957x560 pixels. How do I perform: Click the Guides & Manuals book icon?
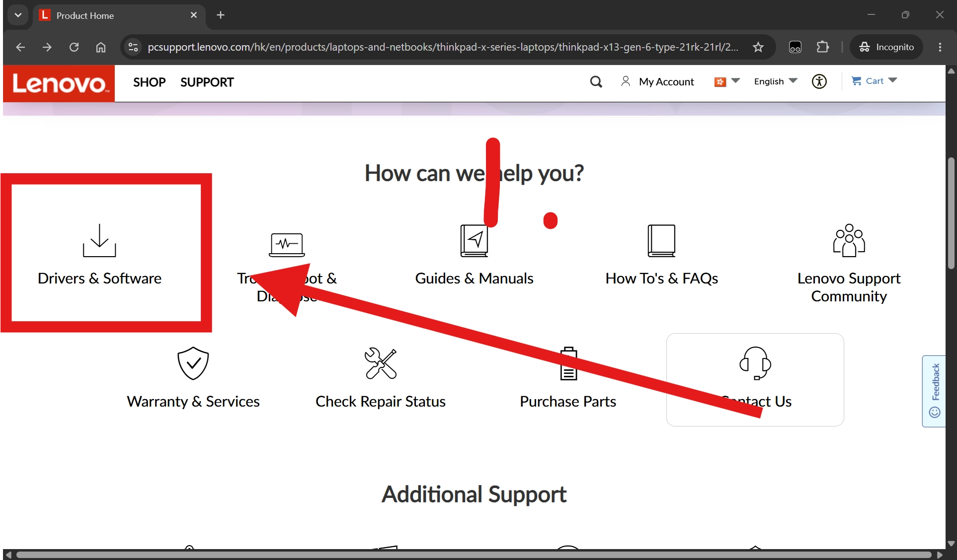(x=475, y=241)
